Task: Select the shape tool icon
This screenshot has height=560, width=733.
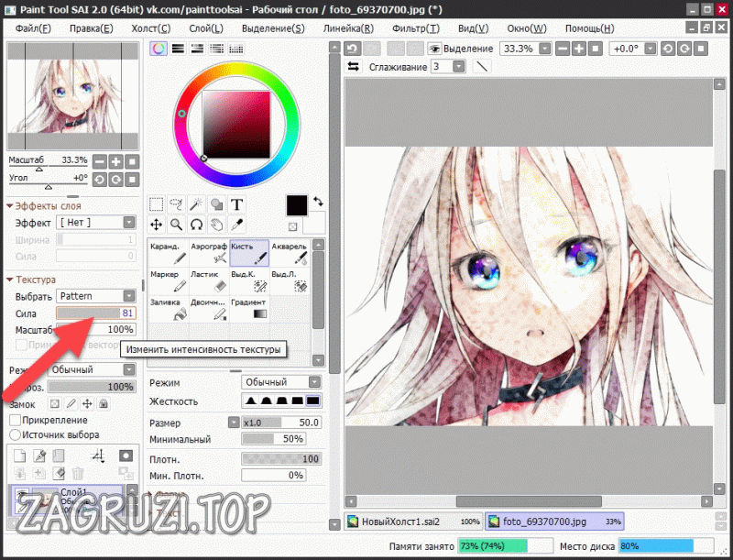Action: click(216, 204)
